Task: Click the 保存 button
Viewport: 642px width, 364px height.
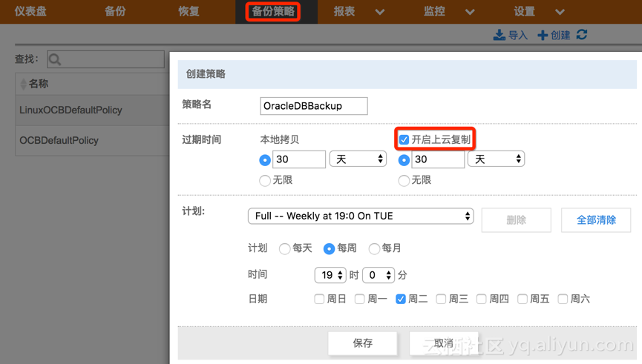Action: [363, 343]
